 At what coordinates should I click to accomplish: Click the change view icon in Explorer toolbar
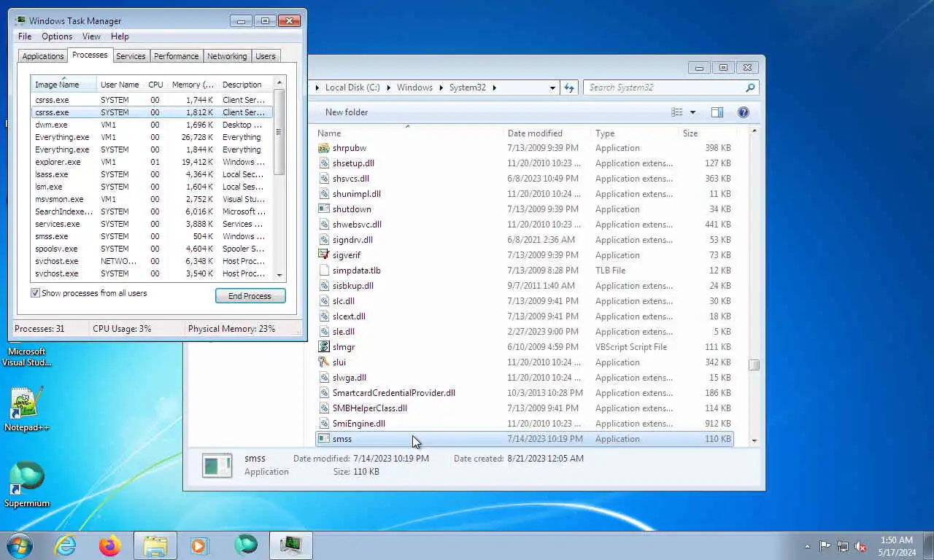pyautogui.click(x=677, y=112)
